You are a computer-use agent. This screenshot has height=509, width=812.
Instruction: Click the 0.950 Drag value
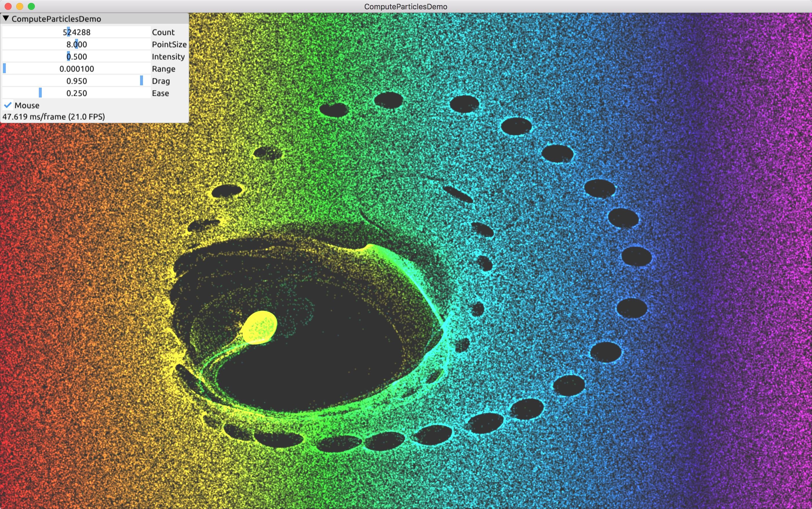tap(76, 81)
